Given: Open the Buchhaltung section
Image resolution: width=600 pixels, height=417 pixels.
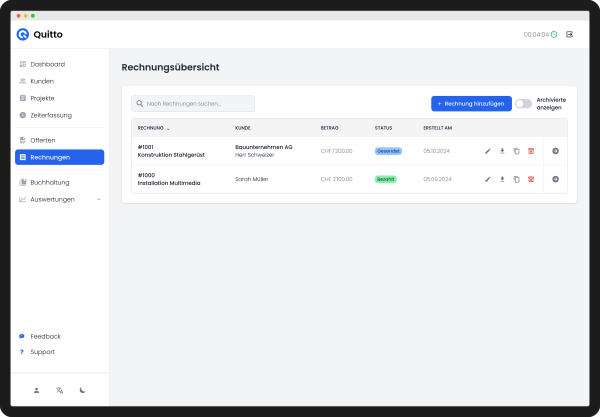Looking at the screenshot, I should tap(49, 182).
